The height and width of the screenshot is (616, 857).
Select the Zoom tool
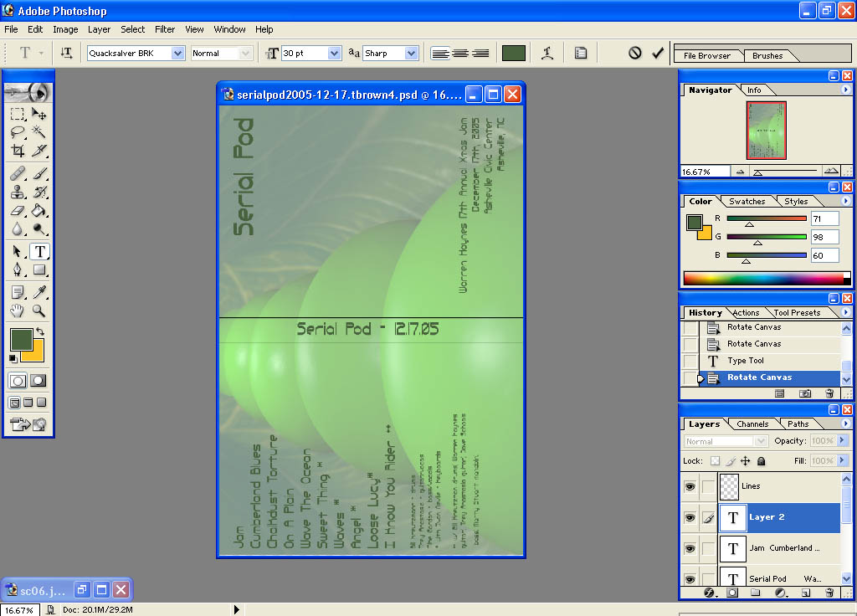pos(38,311)
